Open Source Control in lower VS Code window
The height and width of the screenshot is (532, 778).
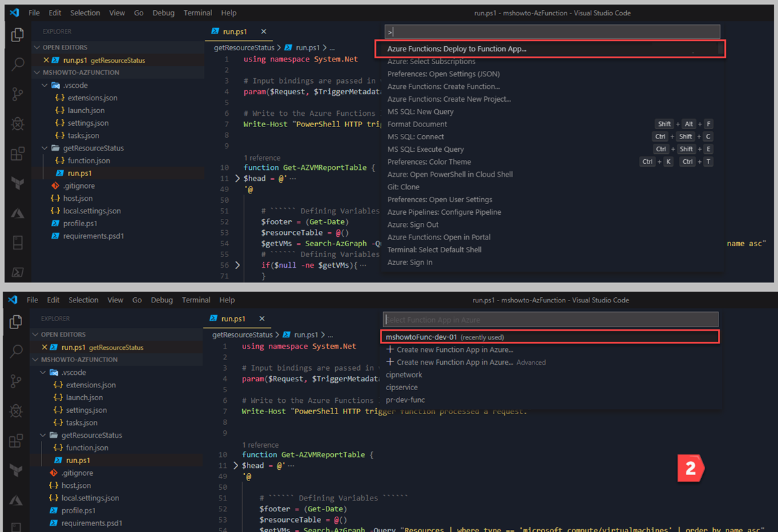[16, 381]
